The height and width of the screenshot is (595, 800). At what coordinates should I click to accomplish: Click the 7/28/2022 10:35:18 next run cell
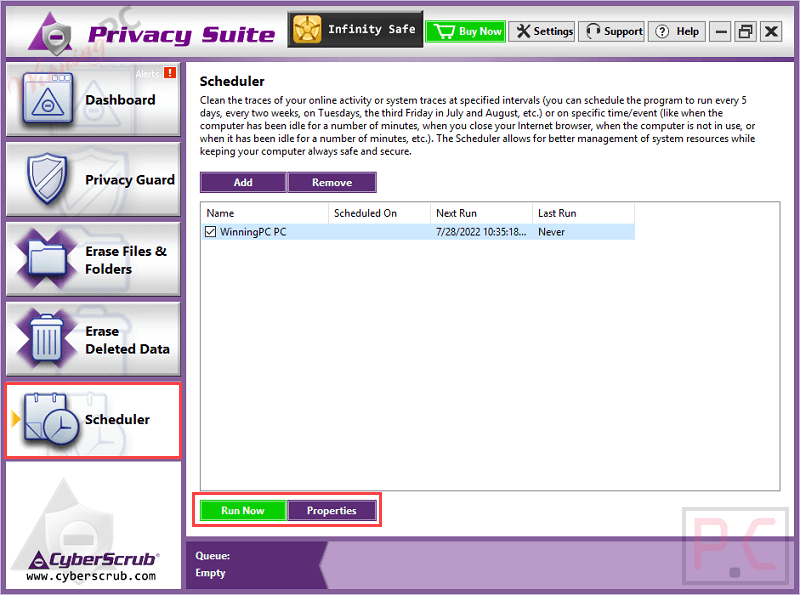click(481, 232)
